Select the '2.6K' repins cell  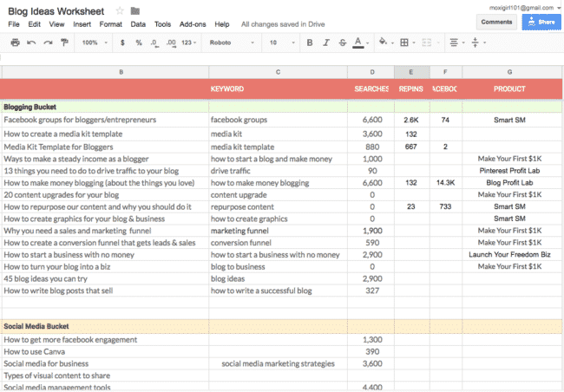pos(412,120)
